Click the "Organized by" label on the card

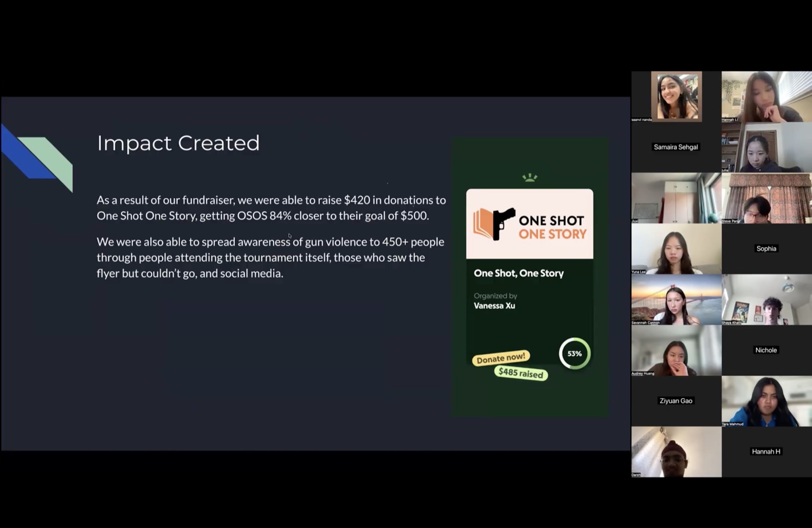point(495,296)
